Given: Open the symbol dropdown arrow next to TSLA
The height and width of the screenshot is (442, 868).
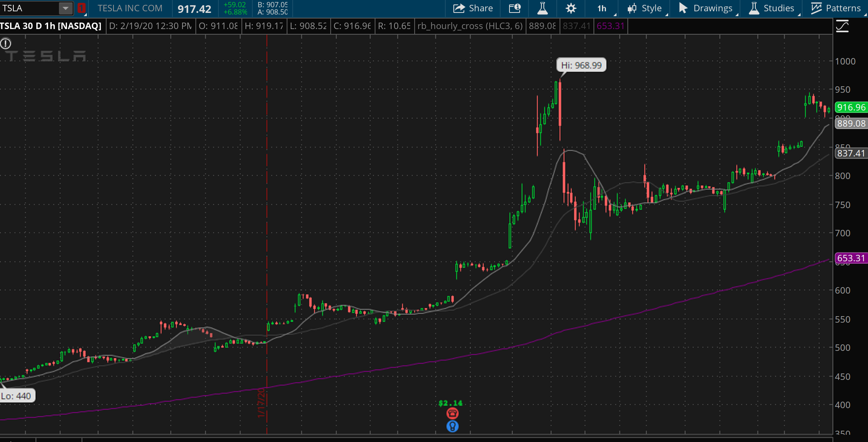Looking at the screenshot, I should click(65, 8).
